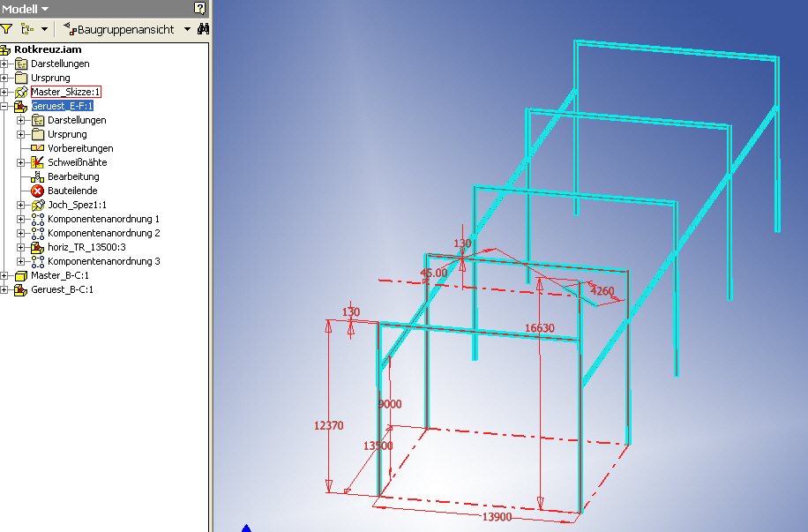Click Ursprung folder icon under Geruest_E-F:1
The height and width of the screenshot is (532, 808).
(x=38, y=135)
